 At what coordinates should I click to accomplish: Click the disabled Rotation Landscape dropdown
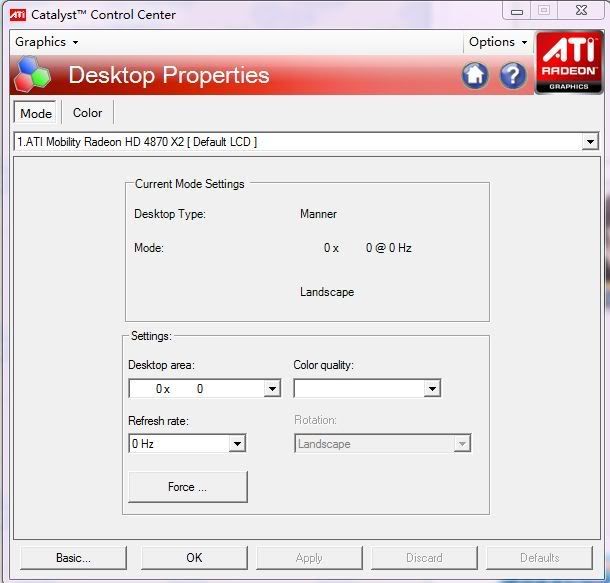(x=382, y=443)
